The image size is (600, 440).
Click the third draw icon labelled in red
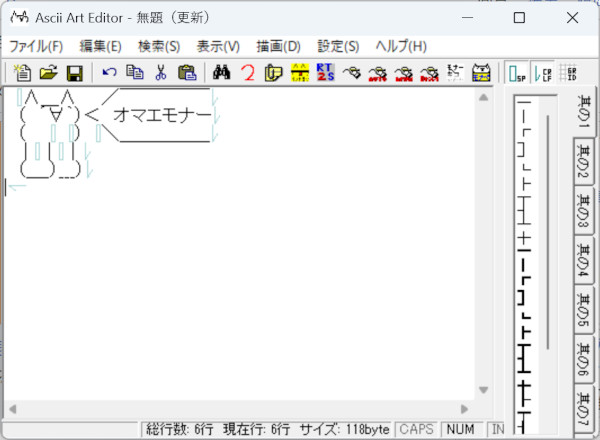click(x=404, y=72)
